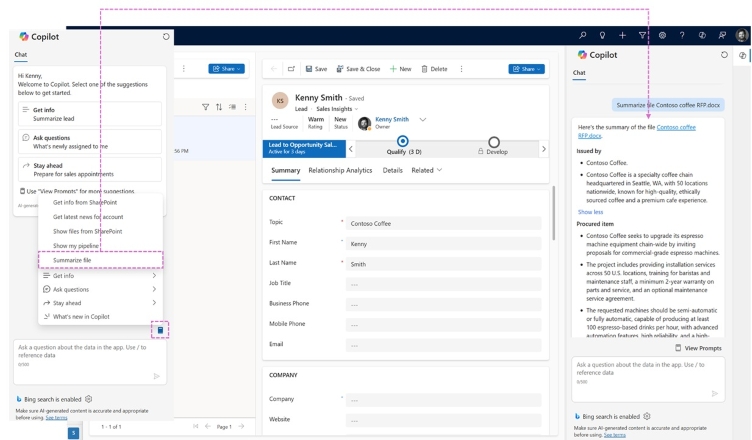Click the Job Title field
This screenshot has width=752, height=440.
coord(443,285)
